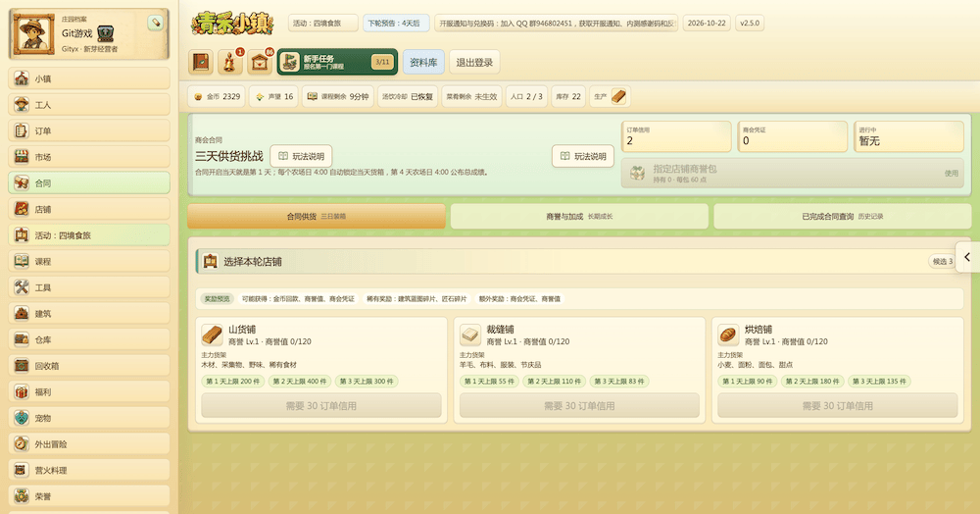This screenshot has width=980, height=514.
Task: Open the mailbox house icon
Action: (260, 62)
